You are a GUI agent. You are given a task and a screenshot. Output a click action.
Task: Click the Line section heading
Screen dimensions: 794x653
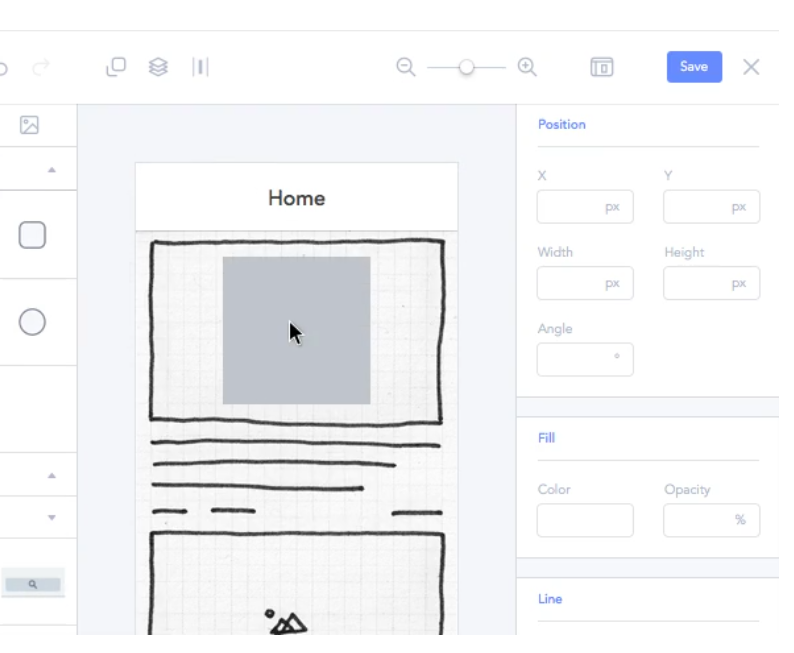pyautogui.click(x=550, y=599)
